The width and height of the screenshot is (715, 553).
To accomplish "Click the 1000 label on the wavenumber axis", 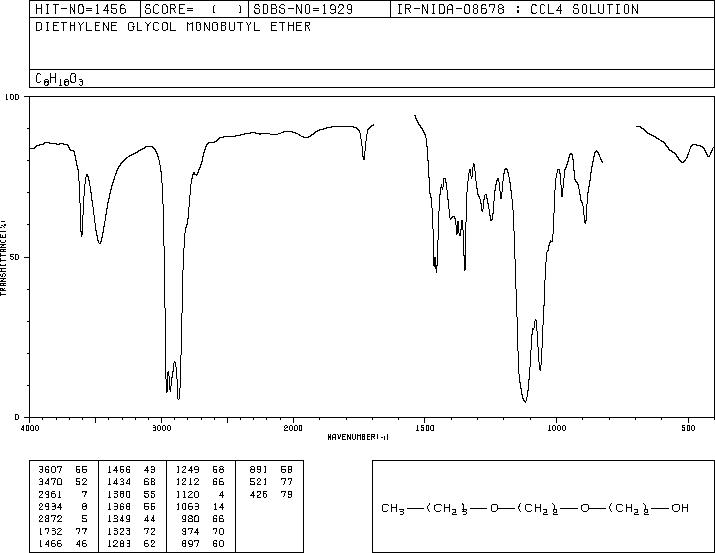I will coord(556,428).
